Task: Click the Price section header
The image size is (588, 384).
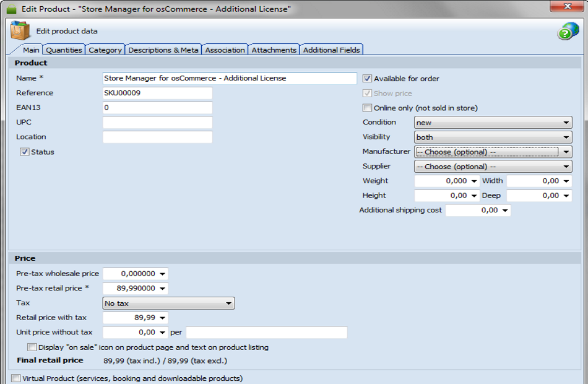Action: (x=295, y=258)
